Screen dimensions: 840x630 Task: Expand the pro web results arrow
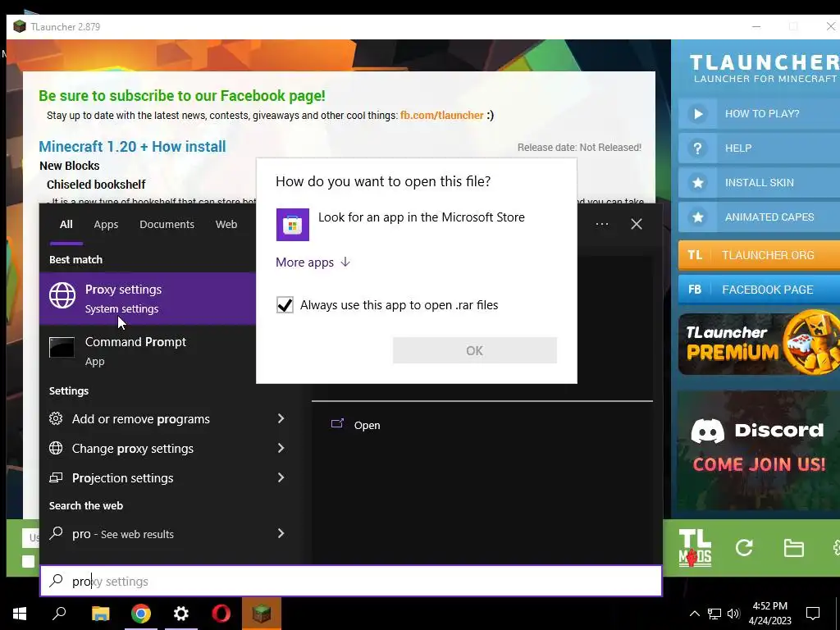point(281,533)
